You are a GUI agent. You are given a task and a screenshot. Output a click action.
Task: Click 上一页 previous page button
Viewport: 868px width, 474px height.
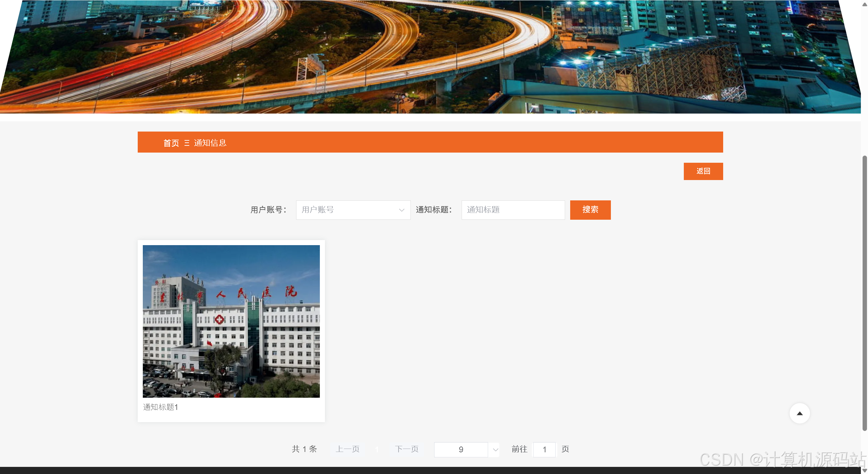348,449
